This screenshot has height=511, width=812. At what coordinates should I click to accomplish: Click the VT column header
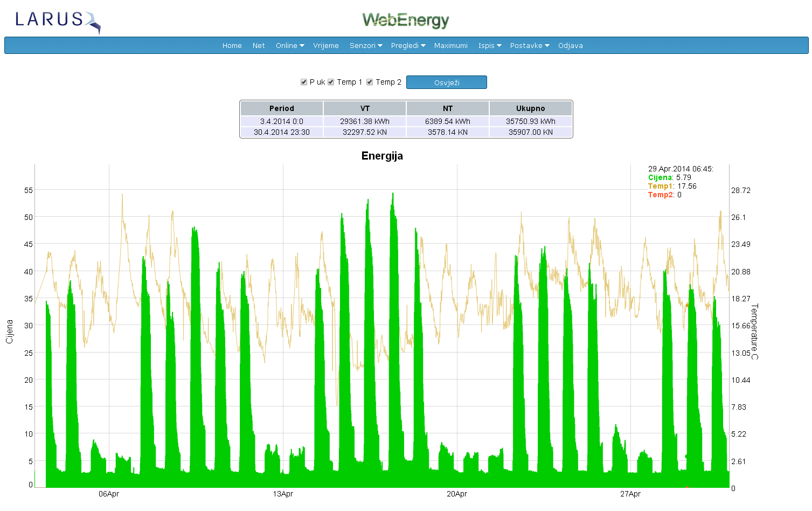365,108
